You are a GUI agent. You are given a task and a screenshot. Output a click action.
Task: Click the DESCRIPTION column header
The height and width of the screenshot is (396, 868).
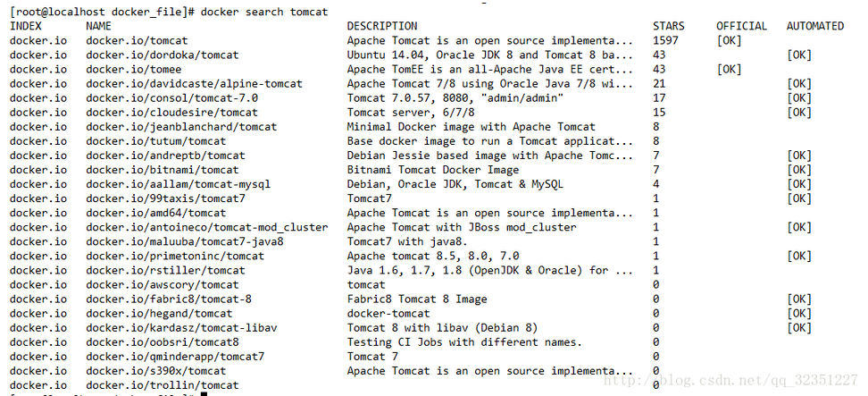(382, 26)
